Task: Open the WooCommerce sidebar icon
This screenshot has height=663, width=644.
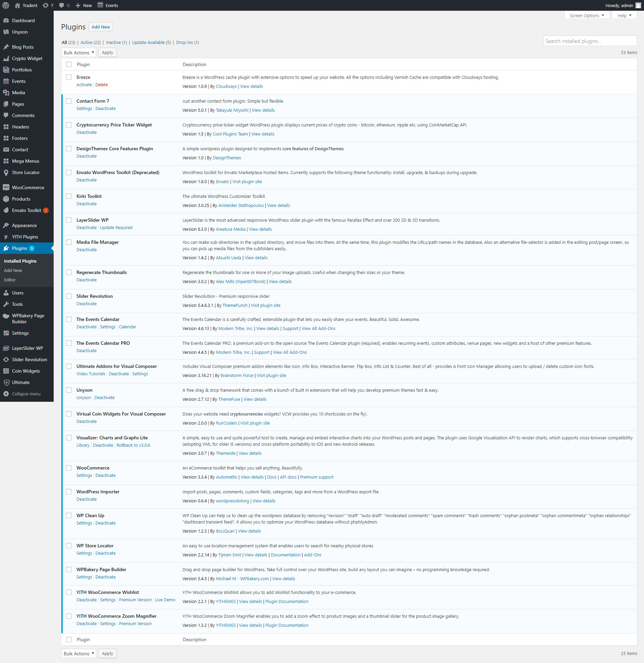Action: point(6,187)
